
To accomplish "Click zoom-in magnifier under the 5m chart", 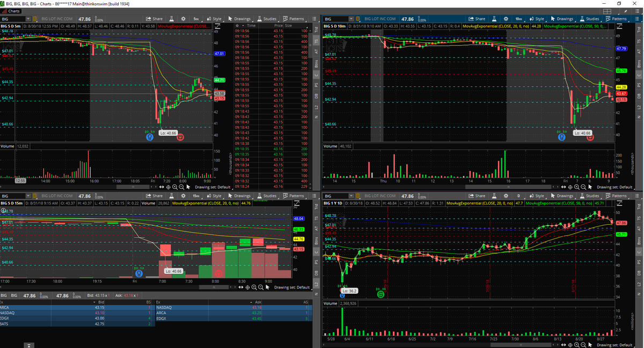I will pyautogui.click(x=175, y=187).
